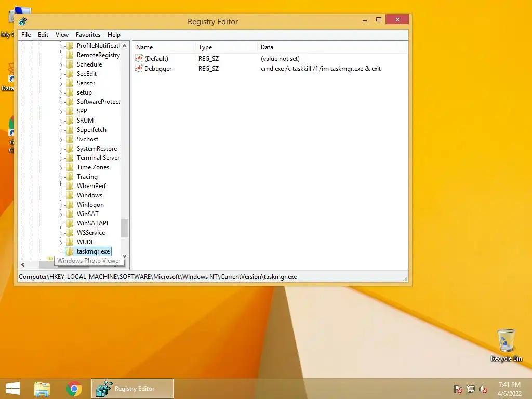Click the WinSAT folder icon
This screenshot has width=532, height=399.
click(70, 214)
